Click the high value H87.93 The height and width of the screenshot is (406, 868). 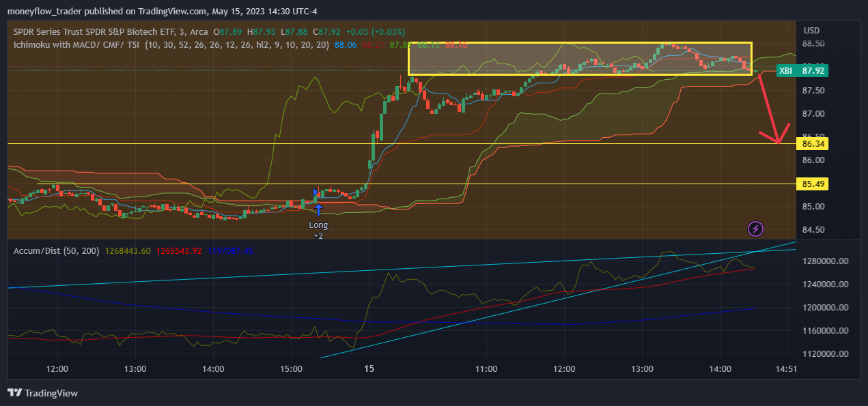[262, 31]
